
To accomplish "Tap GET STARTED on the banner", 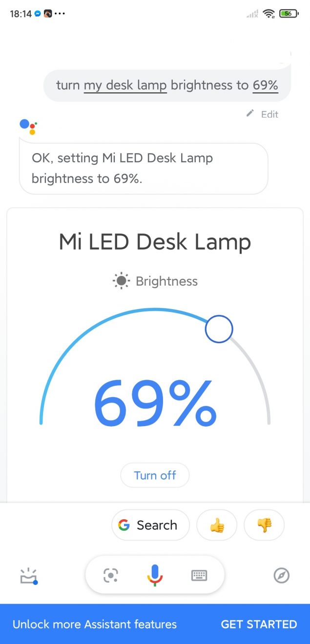I will click(x=259, y=624).
